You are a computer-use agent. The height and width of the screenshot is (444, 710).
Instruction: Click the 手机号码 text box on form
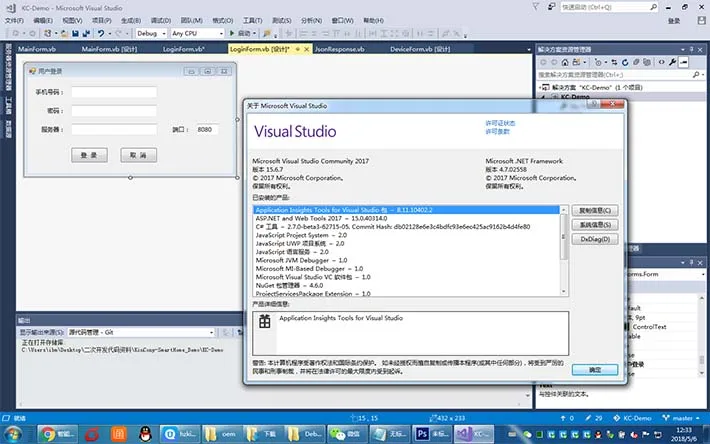pos(114,92)
